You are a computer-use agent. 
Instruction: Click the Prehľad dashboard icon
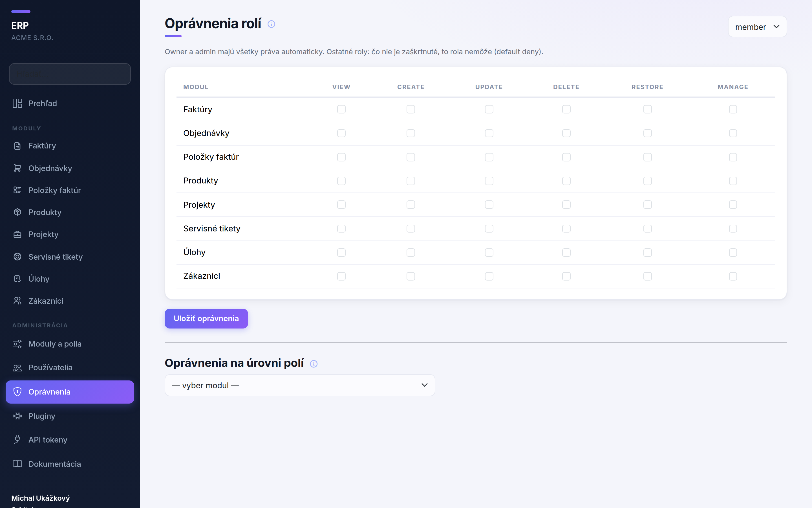point(17,103)
